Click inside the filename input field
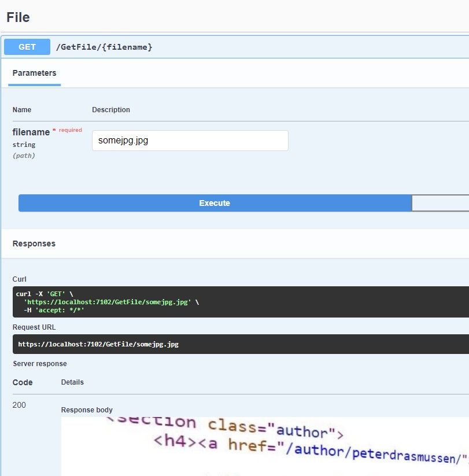Screen dimensions: 469x476 pos(190,140)
